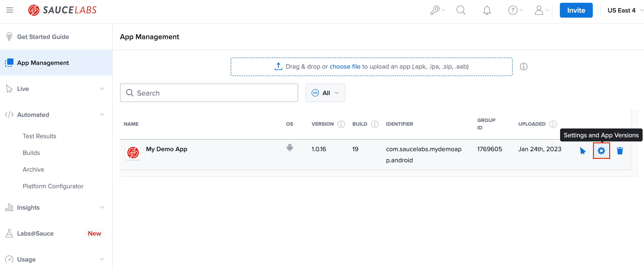
Task: Start live test with cursor icon
Action: pyautogui.click(x=583, y=151)
